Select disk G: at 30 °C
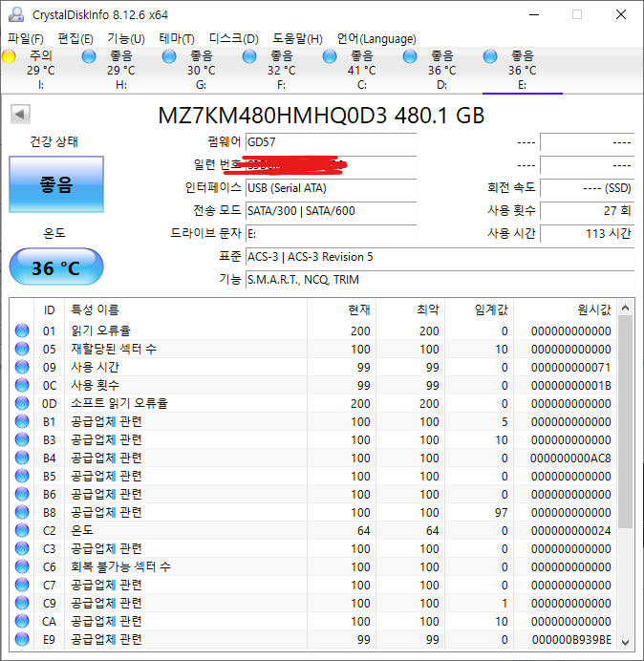This screenshot has width=644, height=661. [x=202, y=70]
